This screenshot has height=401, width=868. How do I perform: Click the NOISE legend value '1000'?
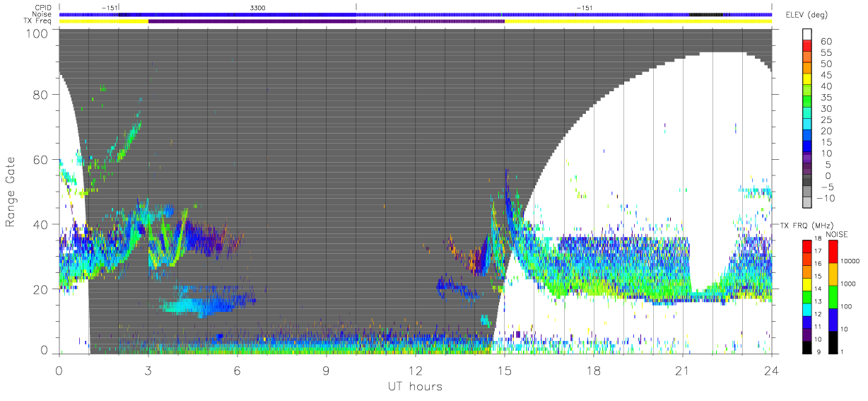[x=848, y=284]
